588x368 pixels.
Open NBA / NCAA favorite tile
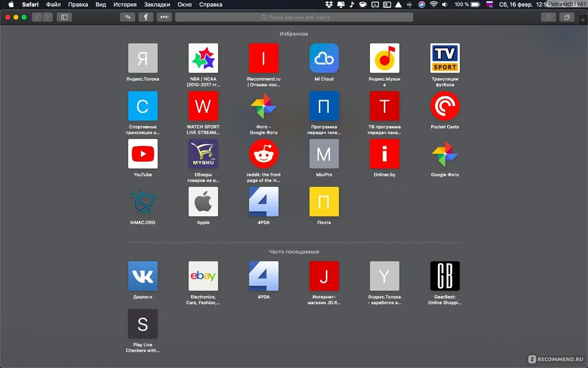coord(203,58)
